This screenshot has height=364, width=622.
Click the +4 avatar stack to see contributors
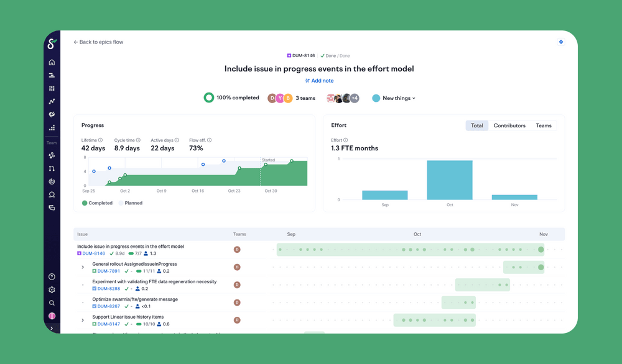(355, 98)
